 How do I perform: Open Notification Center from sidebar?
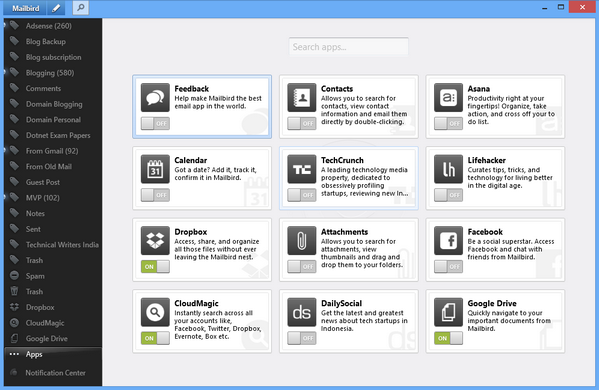point(53,372)
